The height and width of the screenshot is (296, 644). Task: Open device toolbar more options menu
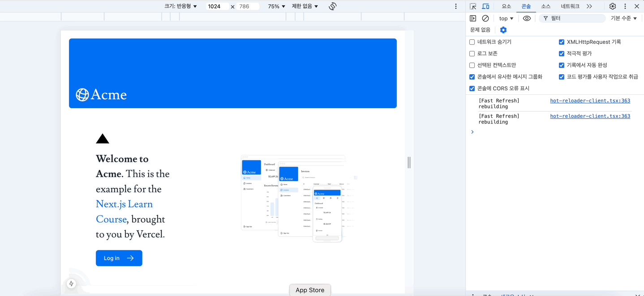click(456, 6)
